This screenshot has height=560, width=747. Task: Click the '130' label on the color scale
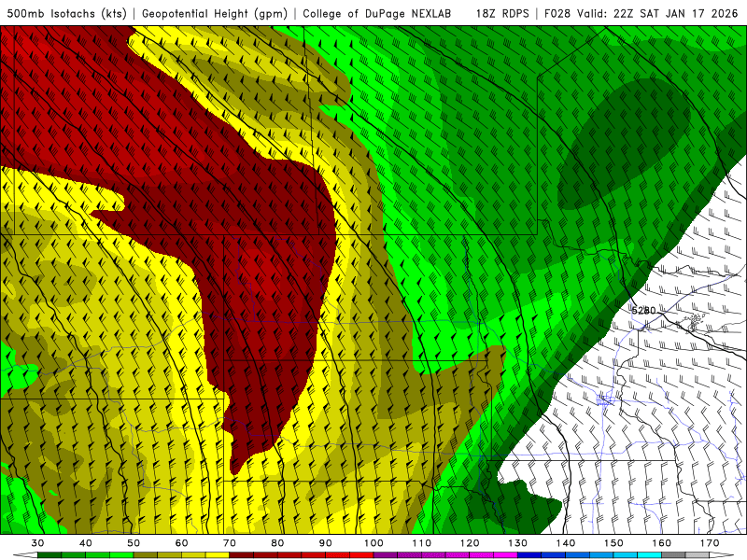pos(518,543)
